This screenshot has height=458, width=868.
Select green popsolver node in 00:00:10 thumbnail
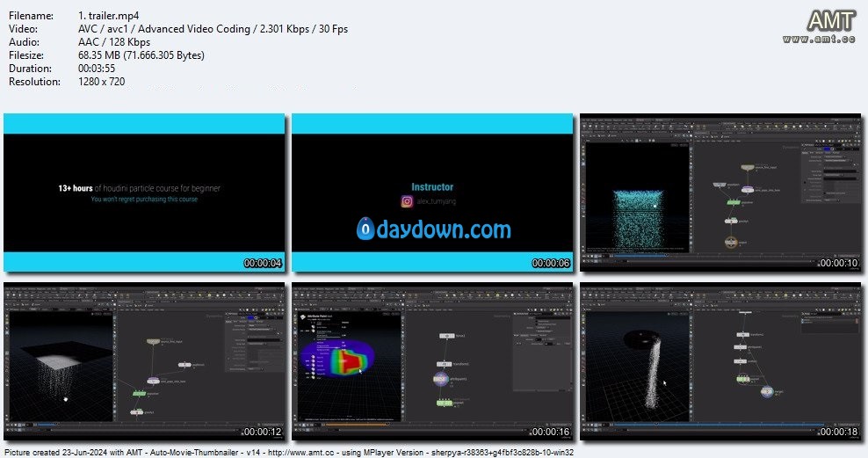pyautogui.click(x=733, y=202)
